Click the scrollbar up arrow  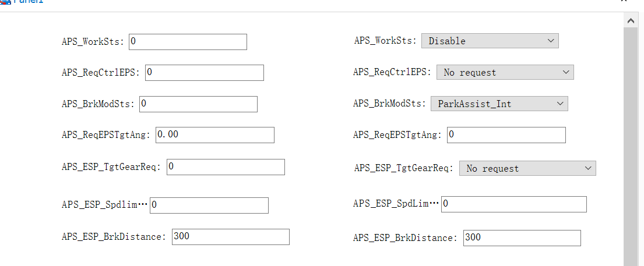(630, 20)
